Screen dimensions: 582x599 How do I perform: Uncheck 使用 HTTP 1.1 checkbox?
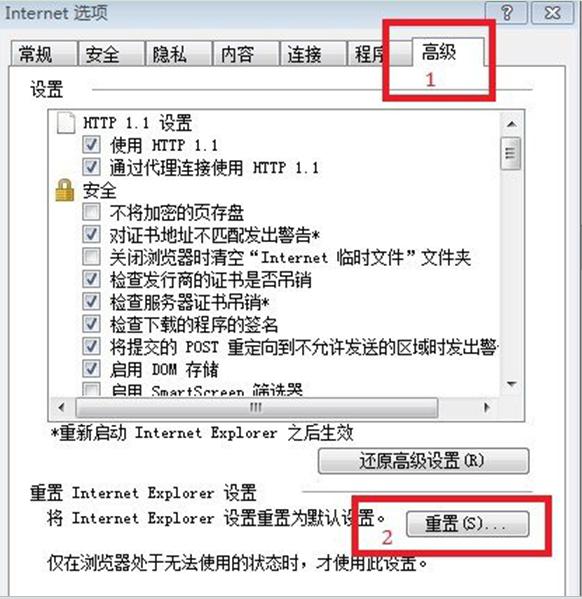(91, 145)
